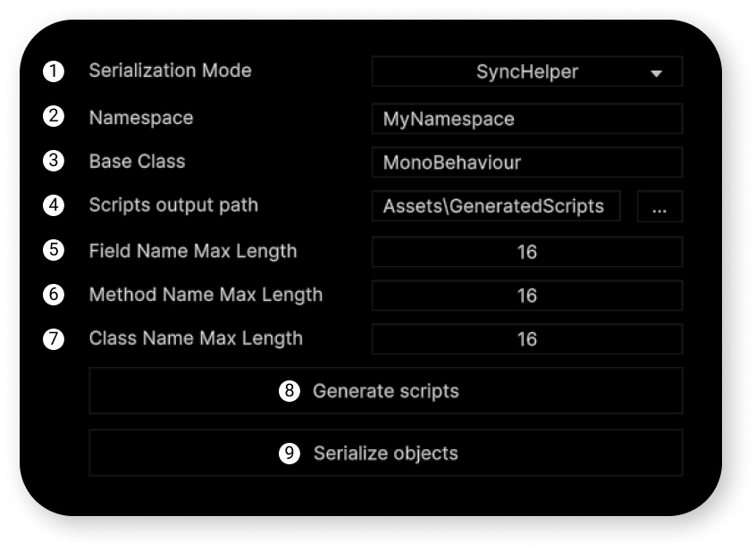Open the Serialization Mode SyncHelper dropdown
Viewport: 756px width, 550px height.
tap(527, 71)
